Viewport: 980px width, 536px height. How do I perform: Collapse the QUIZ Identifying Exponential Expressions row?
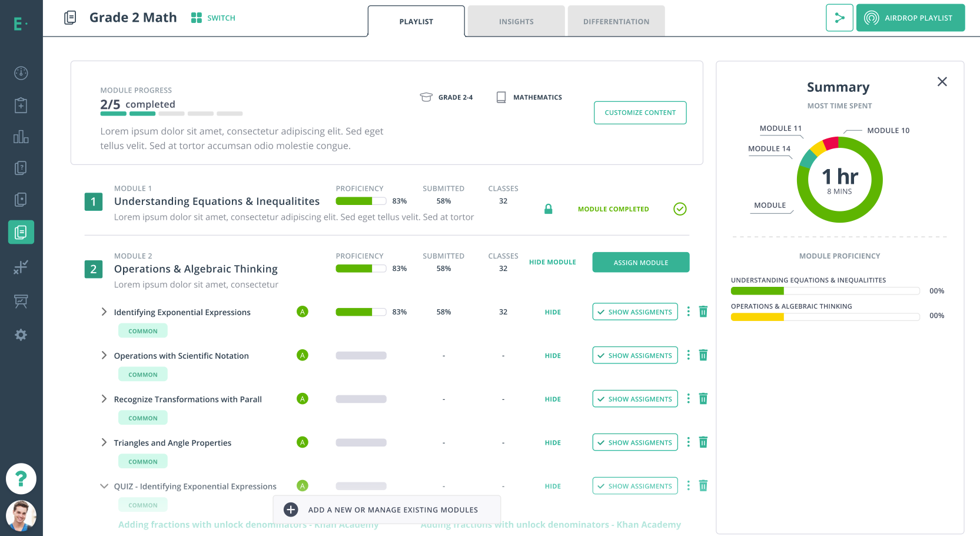coord(104,486)
